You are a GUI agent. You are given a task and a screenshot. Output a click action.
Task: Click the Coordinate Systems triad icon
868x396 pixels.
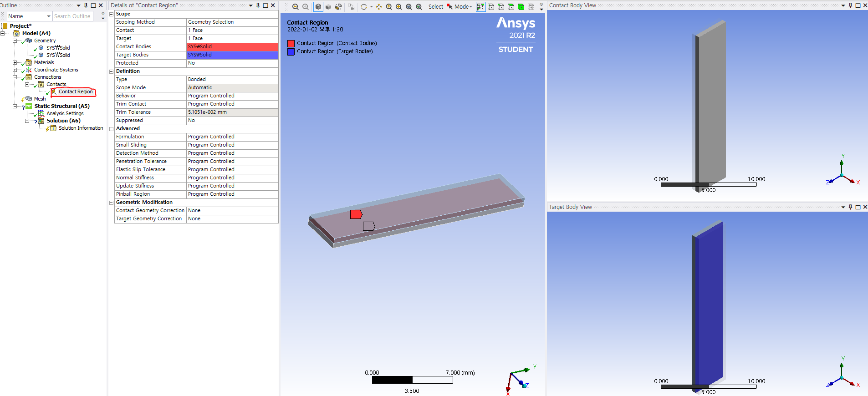coord(29,70)
